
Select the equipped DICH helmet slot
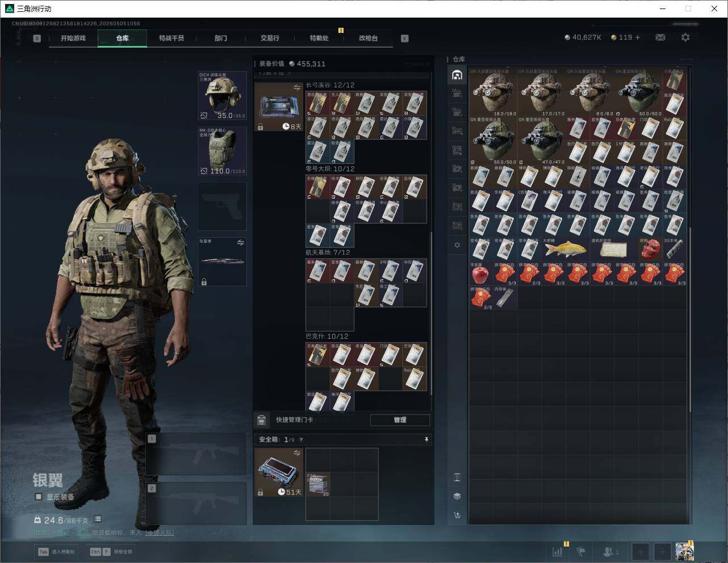pyautogui.click(x=222, y=95)
